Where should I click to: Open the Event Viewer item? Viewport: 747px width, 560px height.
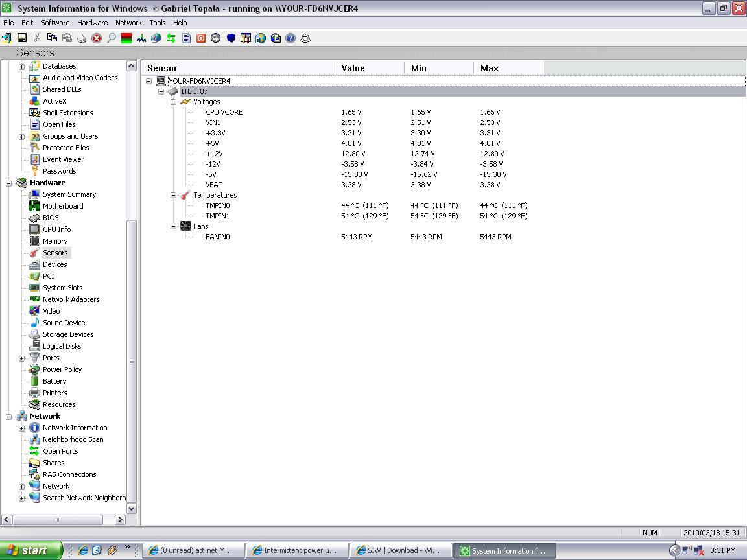pos(63,159)
